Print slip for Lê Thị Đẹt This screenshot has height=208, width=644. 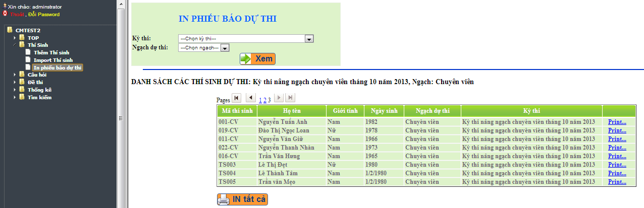[617, 165]
